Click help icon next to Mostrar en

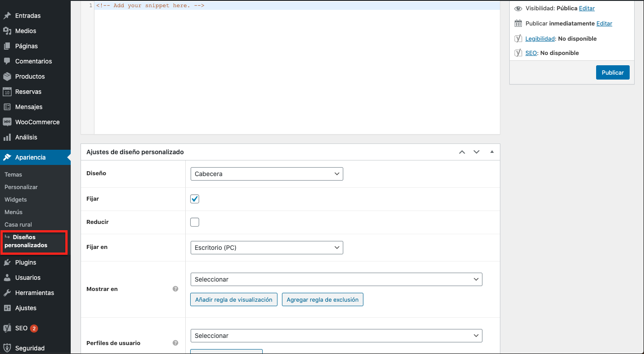click(x=175, y=289)
